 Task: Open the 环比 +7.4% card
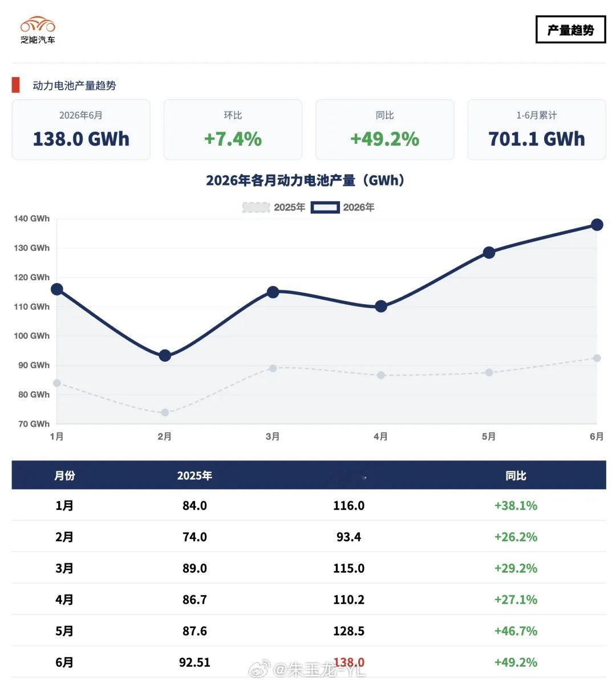point(233,129)
